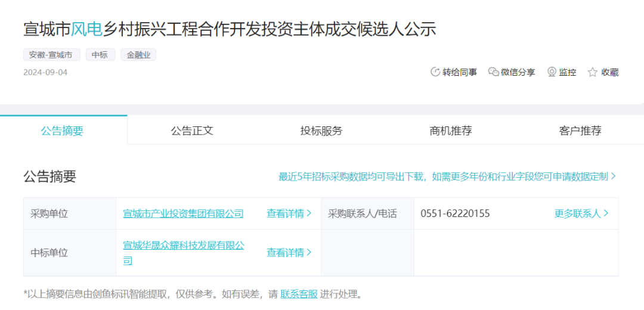Click the 转给同事 forward icon
Image resolution: width=644 pixels, height=310 pixels.
435,72
